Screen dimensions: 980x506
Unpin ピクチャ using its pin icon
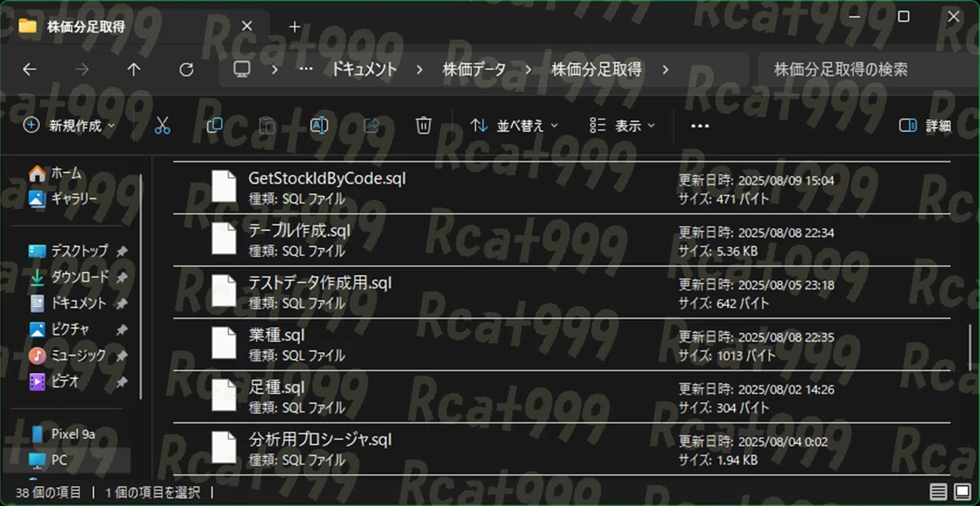coord(122,330)
